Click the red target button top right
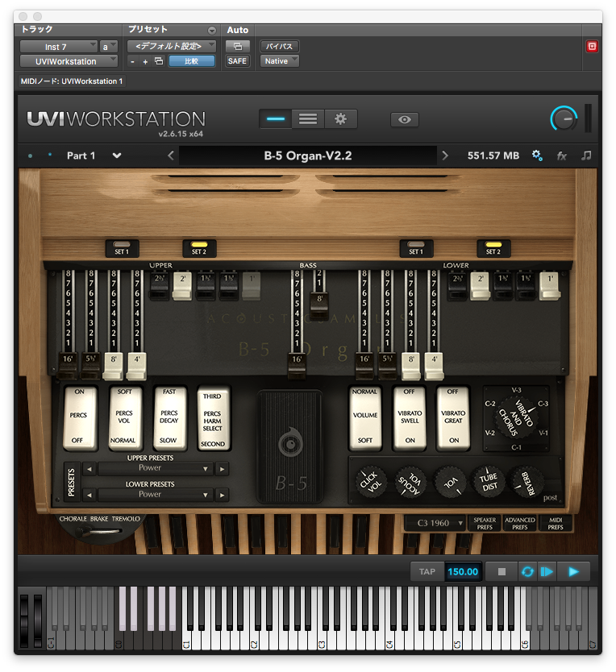Image resolution: width=616 pixels, height=672 pixels. tap(592, 46)
